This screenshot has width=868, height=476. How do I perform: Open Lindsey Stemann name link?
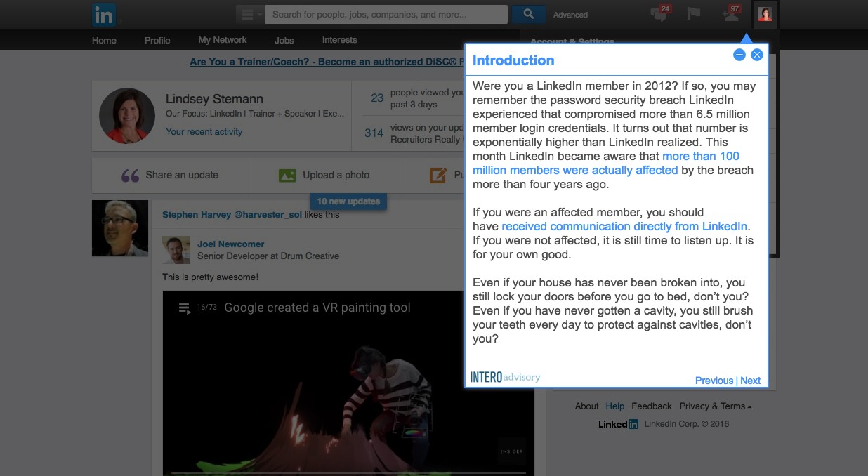(x=214, y=99)
